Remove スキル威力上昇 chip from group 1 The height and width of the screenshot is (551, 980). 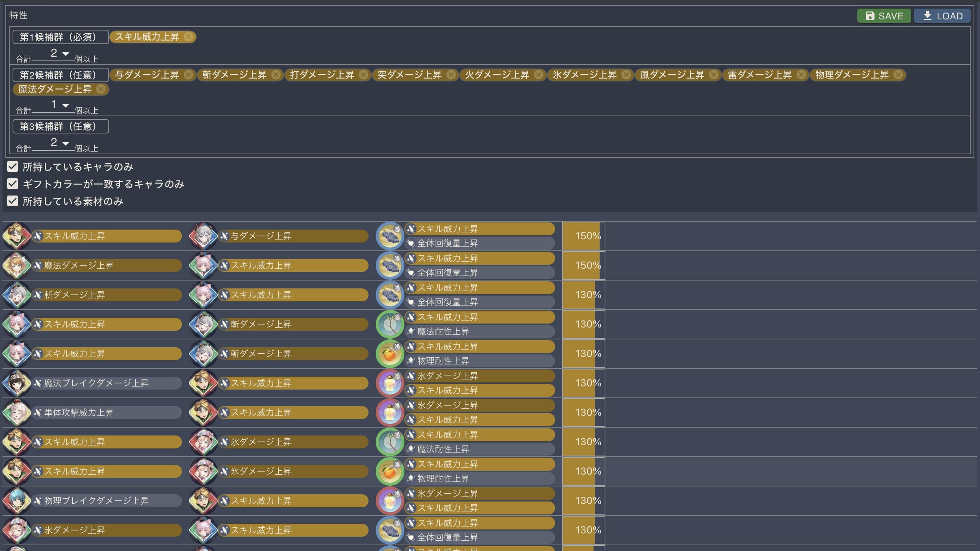click(x=188, y=37)
